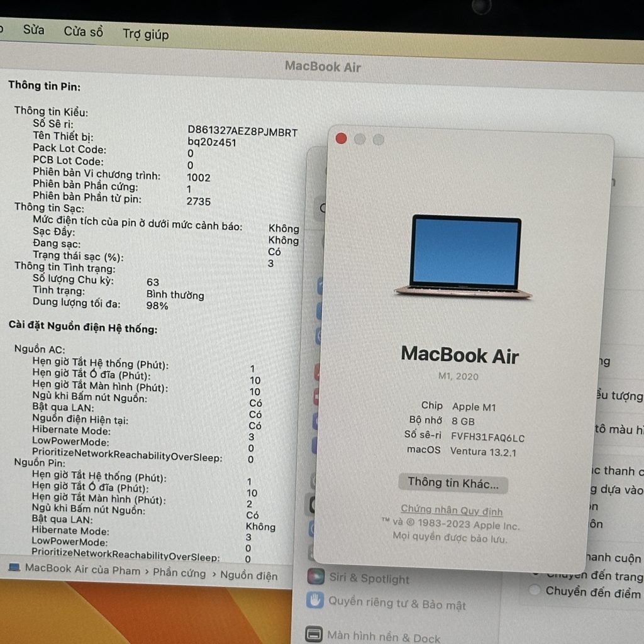Image resolution: width=644 pixels, height=644 pixels.
Task: Open the Trợ giúp menu
Action: coord(147,35)
